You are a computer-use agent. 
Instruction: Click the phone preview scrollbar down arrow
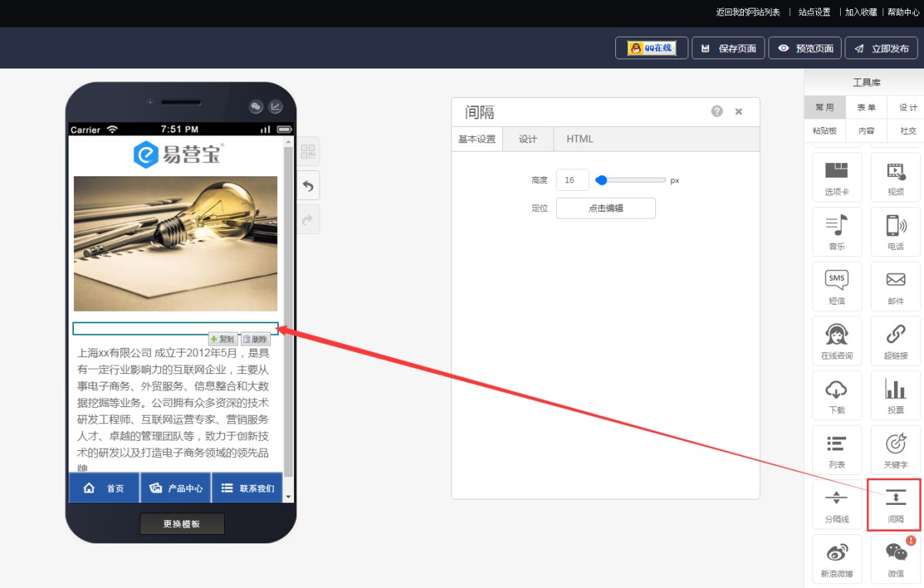(x=289, y=497)
